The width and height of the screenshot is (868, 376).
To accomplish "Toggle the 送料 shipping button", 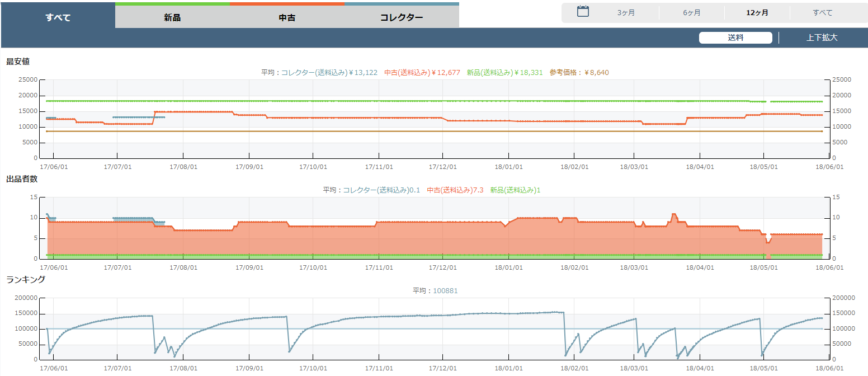I will click(x=735, y=37).
